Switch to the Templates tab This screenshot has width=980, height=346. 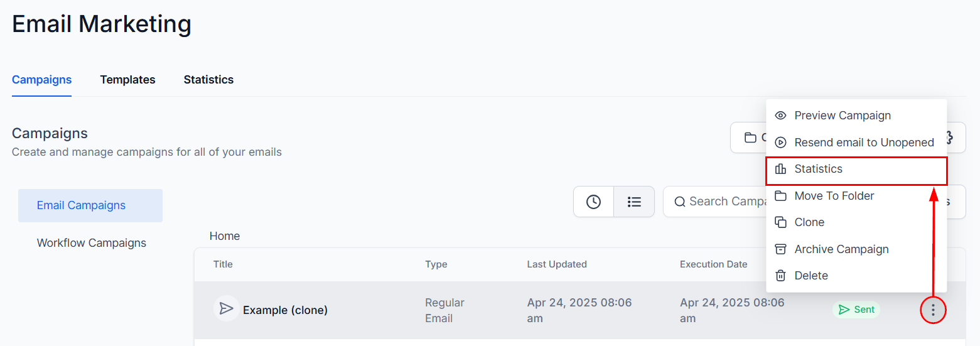(x=127, y=80)
